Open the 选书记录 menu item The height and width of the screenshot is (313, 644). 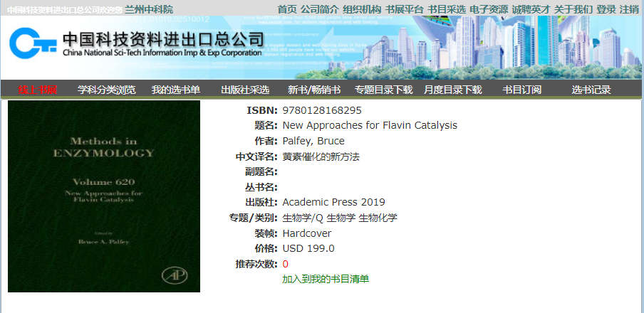(591, 90)
